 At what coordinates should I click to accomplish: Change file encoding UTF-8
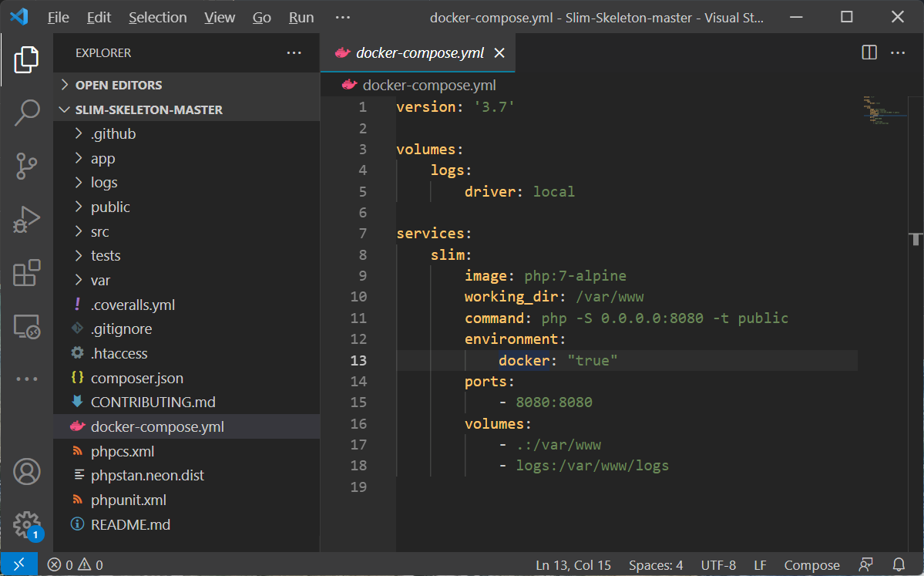click(718, 564)
